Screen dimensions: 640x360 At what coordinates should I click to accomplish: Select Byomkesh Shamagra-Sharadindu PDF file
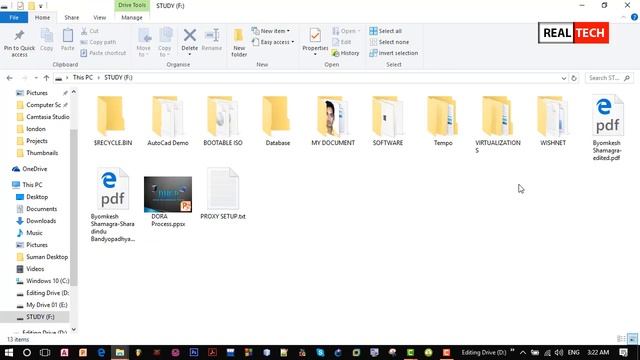(x=113, y=205)
